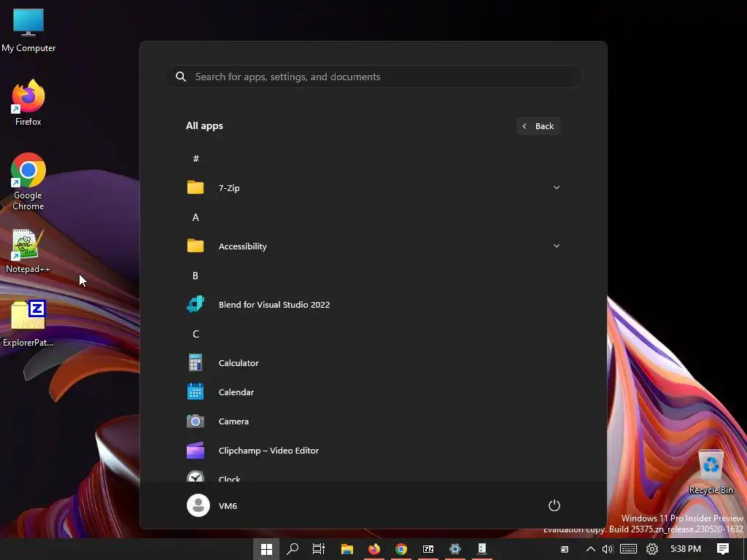The height and width of the screenshot is (560, 747).
Task: Select the A letter header
Action: (196, 217)
